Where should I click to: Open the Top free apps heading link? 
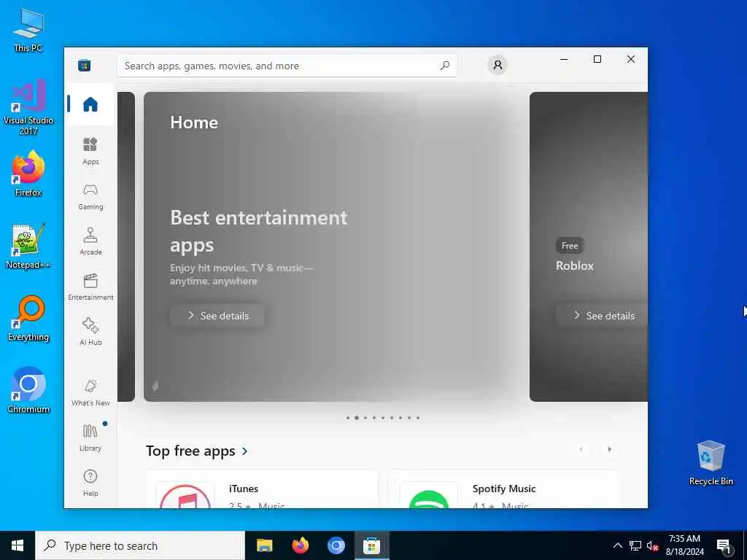[190, 451]
